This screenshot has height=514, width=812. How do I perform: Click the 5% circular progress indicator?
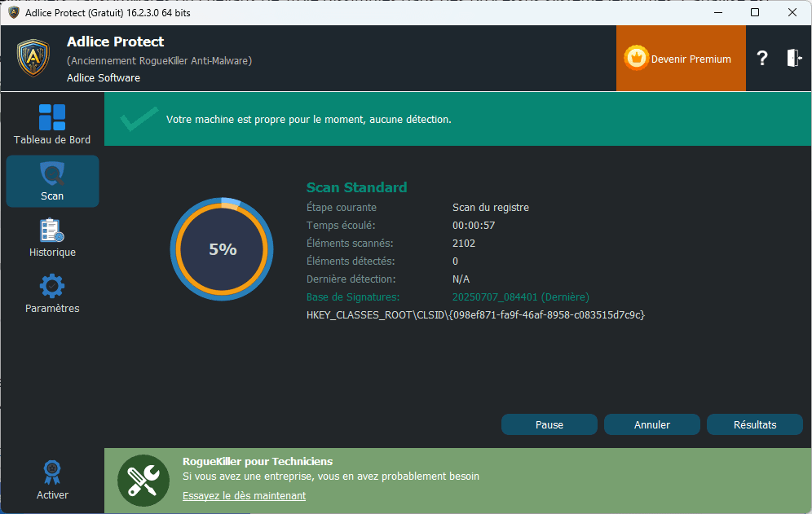tap(222, 249)
